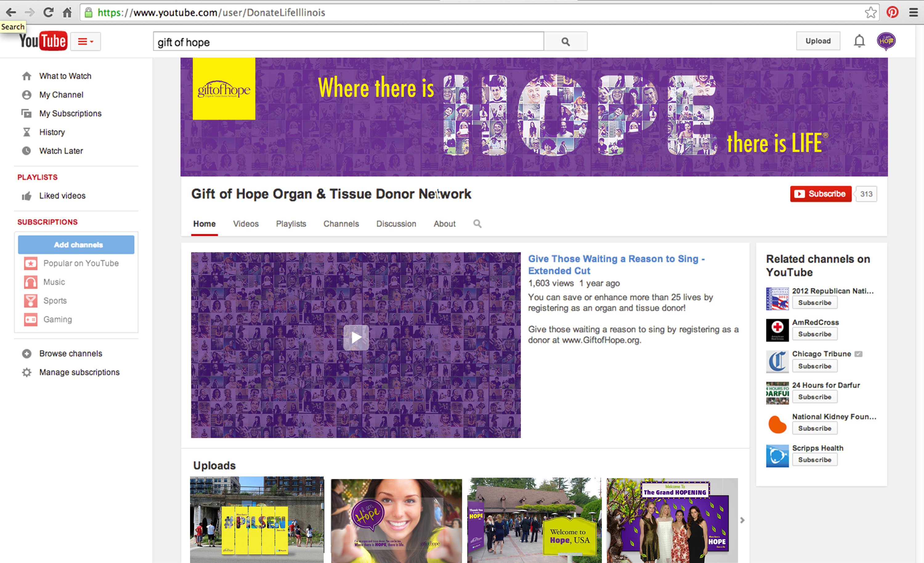Click the search magnifier button
The height and width of the screenshot is (563, 924).
[565, 42]
